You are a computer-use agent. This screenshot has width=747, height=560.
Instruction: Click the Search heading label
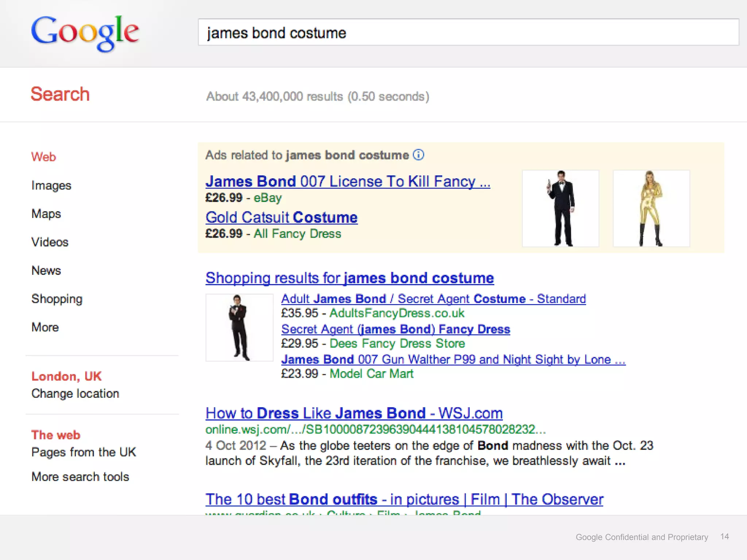pos(60,94)
